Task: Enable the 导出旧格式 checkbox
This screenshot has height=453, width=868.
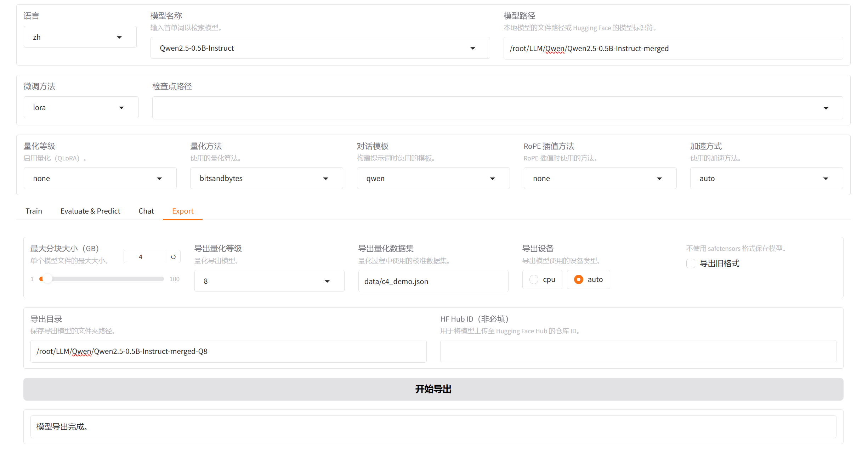Action: coord(691,264)
